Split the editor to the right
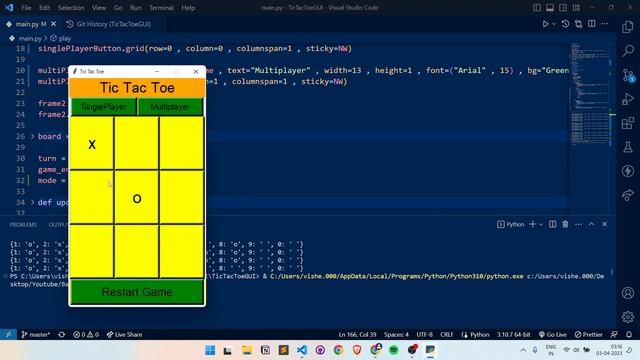 pyautogui.click(x=591, y=24)
